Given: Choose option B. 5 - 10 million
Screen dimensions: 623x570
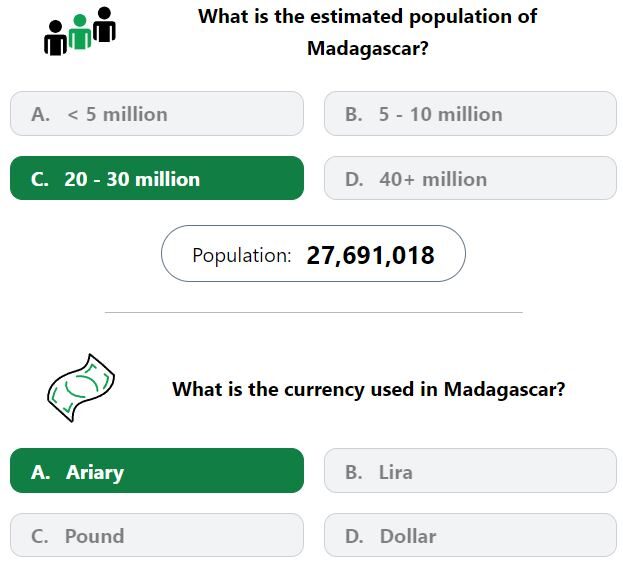Looking at the screenshot, I should pos(470,114).
